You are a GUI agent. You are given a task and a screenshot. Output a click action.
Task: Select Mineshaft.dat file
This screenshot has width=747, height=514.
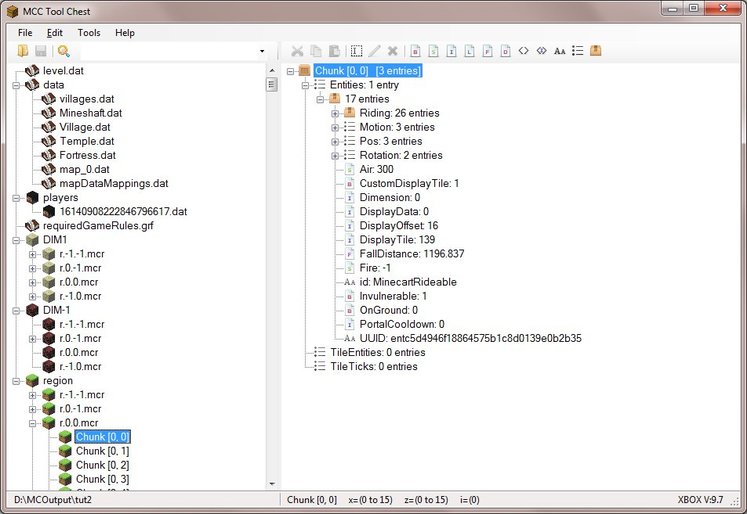tap(91, 113)
